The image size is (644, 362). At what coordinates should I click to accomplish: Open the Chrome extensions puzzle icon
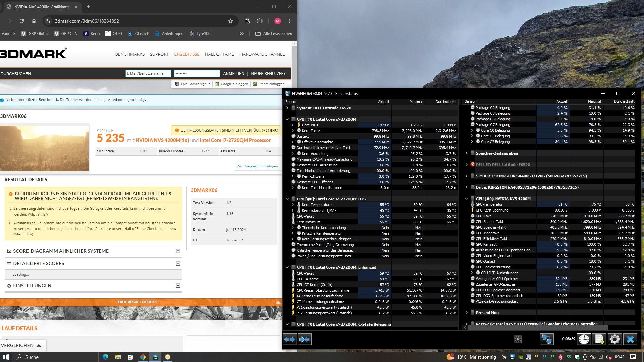[x=260, y=21]
